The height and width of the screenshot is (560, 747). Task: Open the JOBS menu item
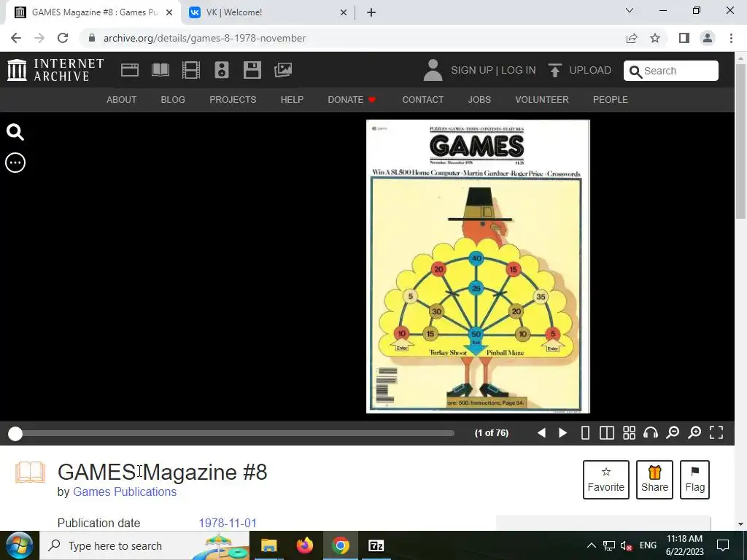479,99
